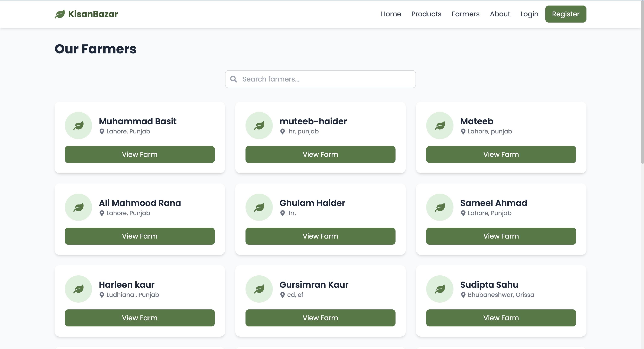This screenshot has width=644, height=349.
Task: Click location pin beside Bhubaneshwar, Orissa
Action: pos(463,295)
